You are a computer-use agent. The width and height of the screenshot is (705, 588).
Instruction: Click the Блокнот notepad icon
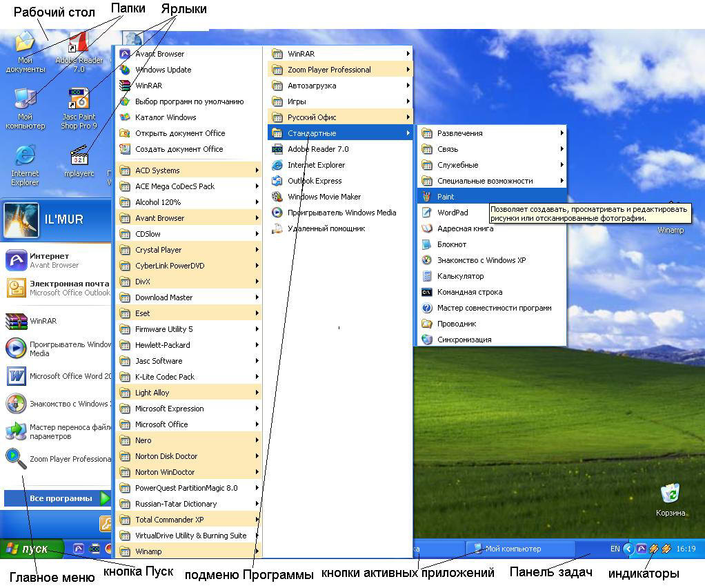[427, 244]
